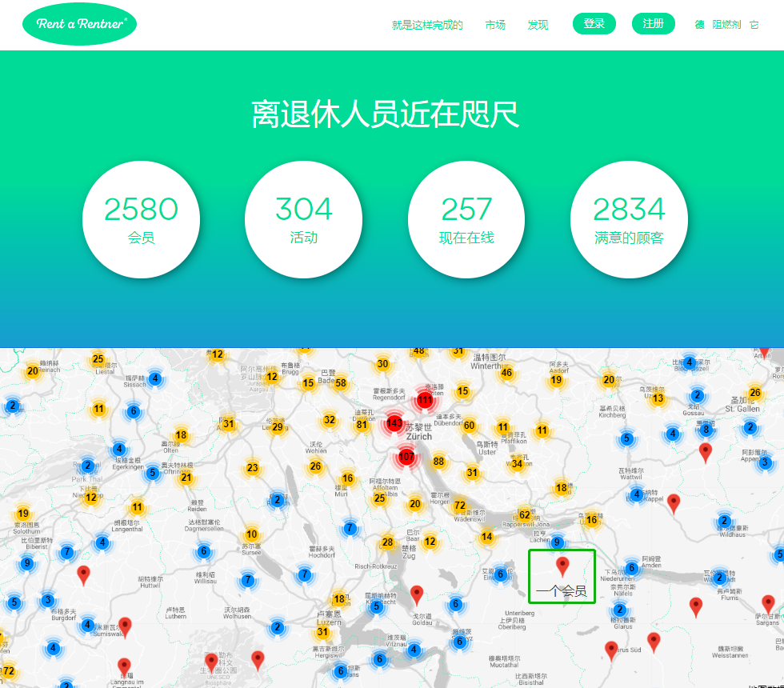Screen dimensions: 784x688
Task: Open the red 111 cluster marker
Action: tap(425, 399)
